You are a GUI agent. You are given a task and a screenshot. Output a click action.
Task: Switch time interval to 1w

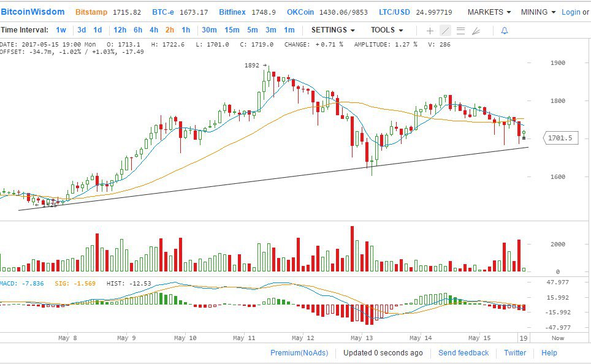(61, 30)
